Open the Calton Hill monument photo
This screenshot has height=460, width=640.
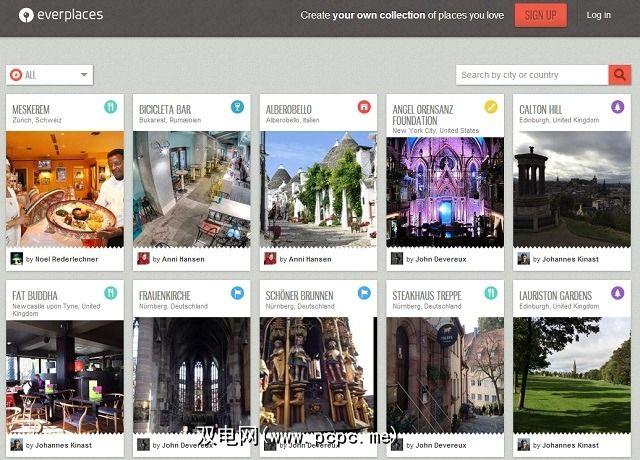(572, 189)
